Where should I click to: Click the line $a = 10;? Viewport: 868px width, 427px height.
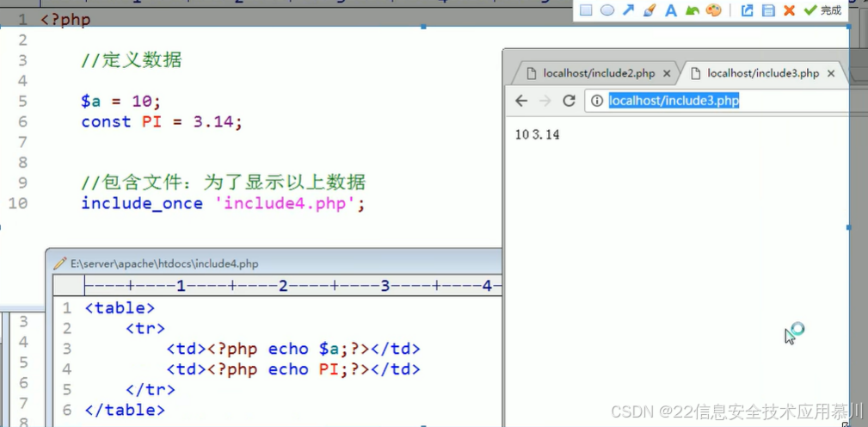(121, 102)
